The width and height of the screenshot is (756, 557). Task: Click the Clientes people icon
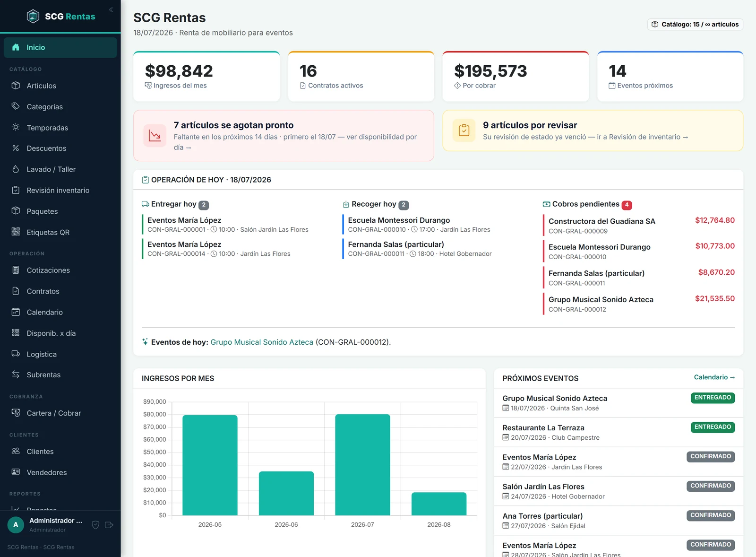[x=16, y=451]
